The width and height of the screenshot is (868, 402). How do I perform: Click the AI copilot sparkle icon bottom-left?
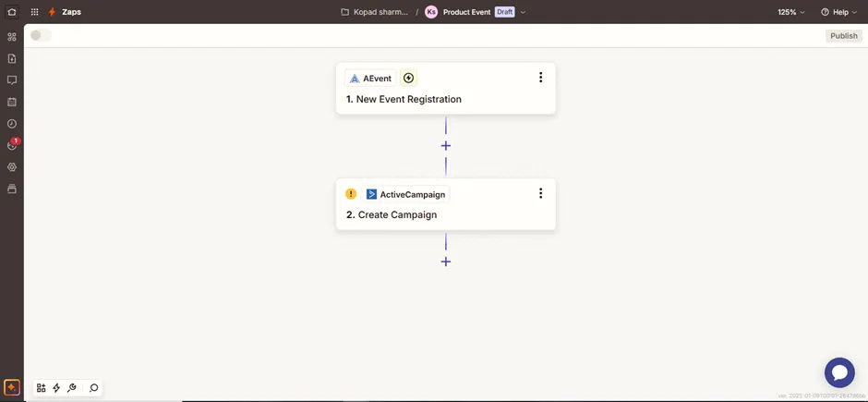point(12,388)
